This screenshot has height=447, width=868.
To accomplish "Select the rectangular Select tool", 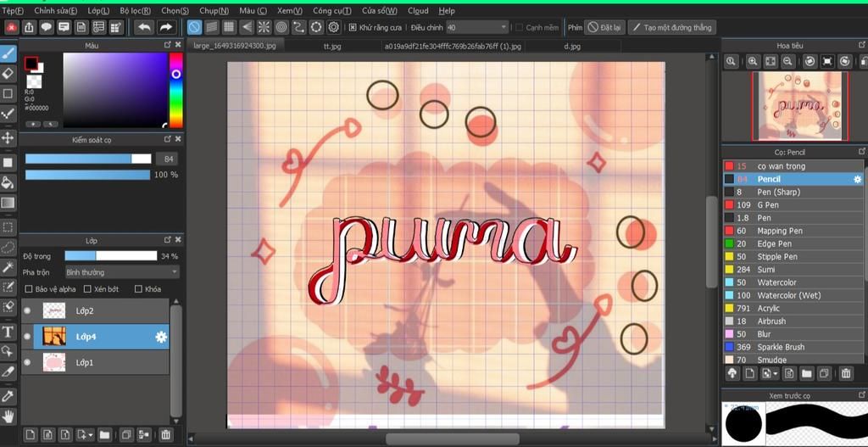I will [x=8, y=226].
